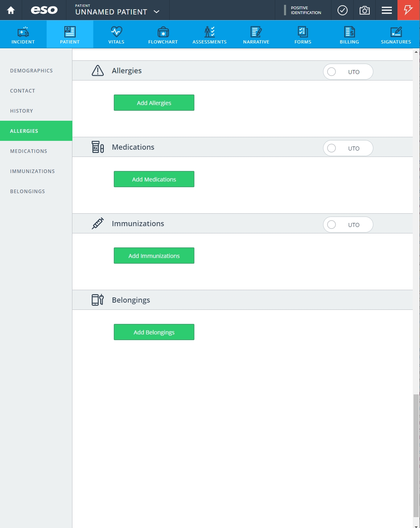The image size is (420, 528).
Task: Click the Immunizations section heading text
Action: pos(138,223)
